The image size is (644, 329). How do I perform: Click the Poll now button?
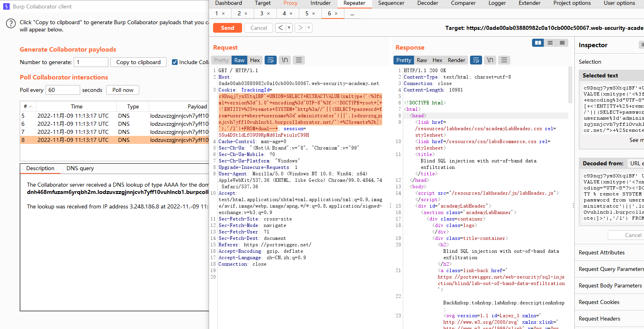123,90
